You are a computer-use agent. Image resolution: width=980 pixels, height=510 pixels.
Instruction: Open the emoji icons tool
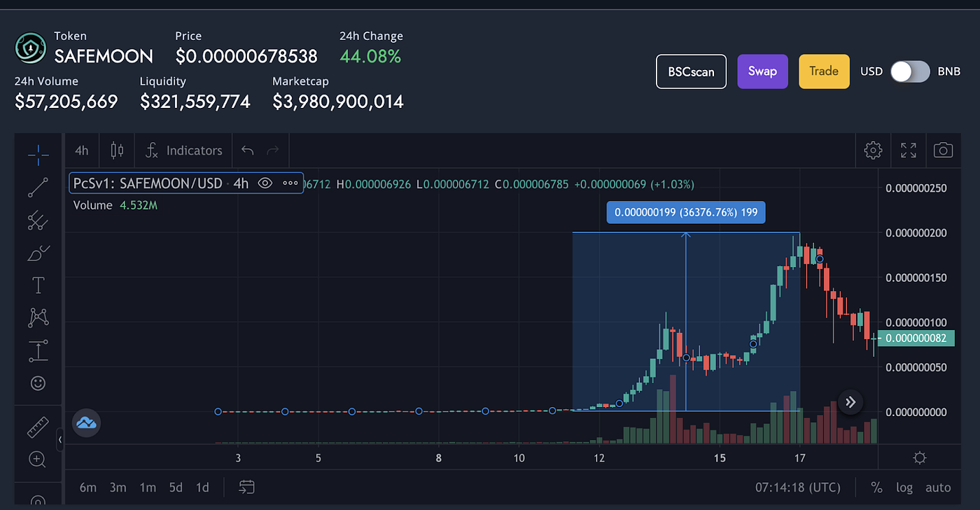38,383
